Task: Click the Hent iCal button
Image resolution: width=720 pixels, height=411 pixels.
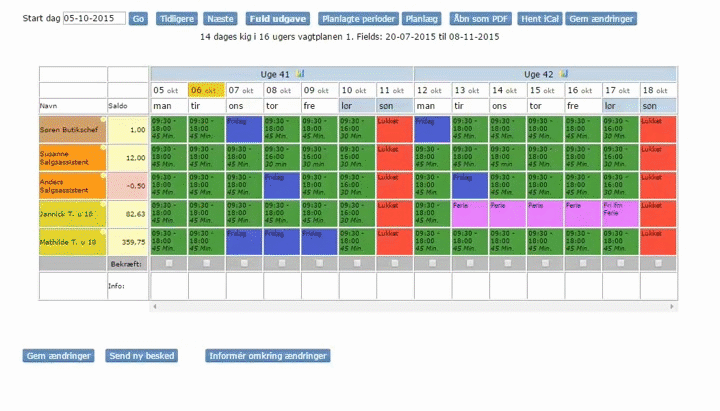Action: pyautogui.click(x=540, y=19)
